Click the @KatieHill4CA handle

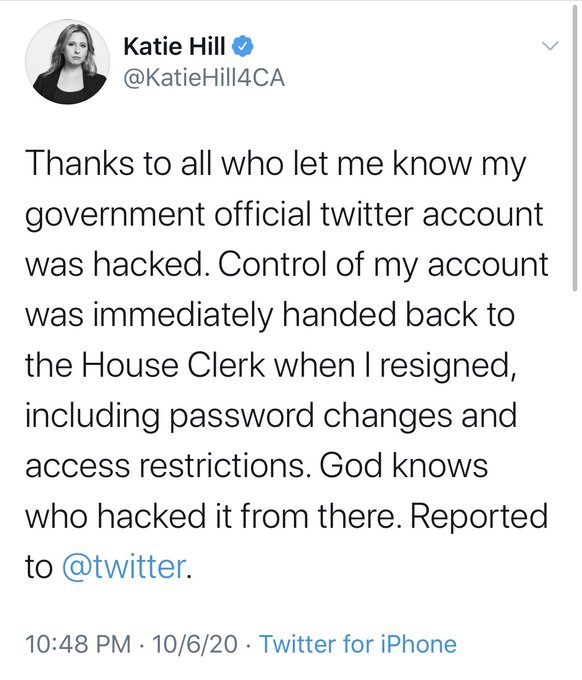click(x=204, y=78)
